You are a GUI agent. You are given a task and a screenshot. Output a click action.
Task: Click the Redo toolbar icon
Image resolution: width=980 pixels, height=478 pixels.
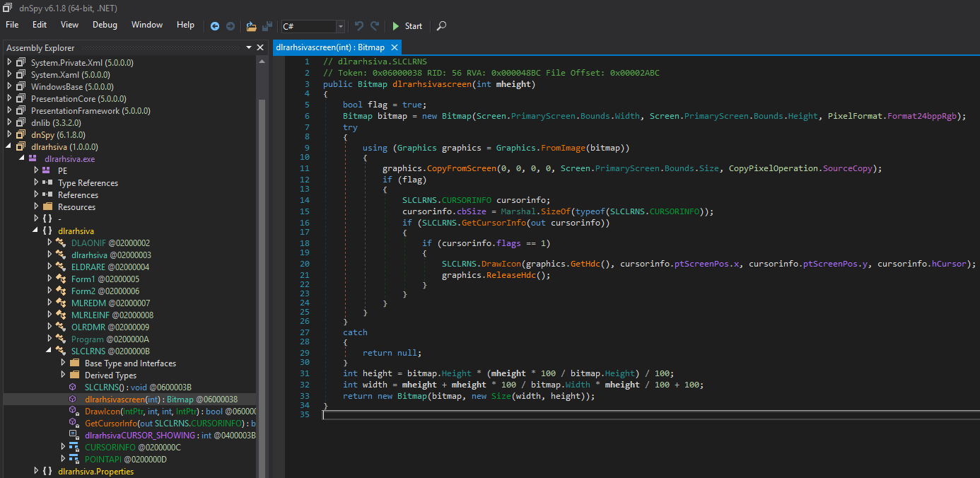(375, 26)
